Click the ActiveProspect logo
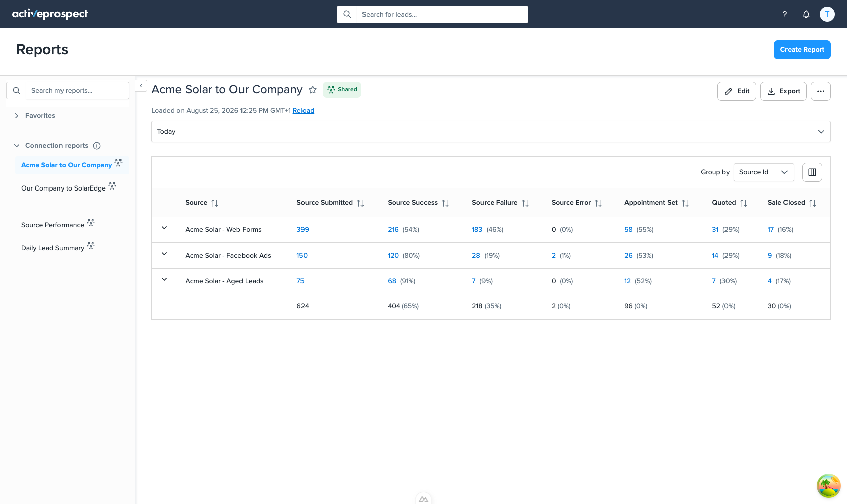Image resolution: width=847 pixels, height=504 pixels. click(x=50, y=14)
